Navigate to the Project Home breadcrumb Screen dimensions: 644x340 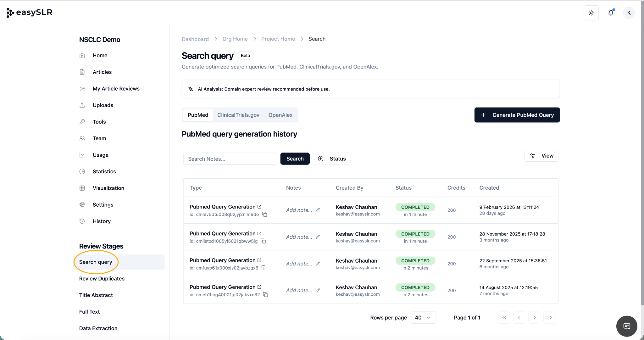coord(278,39)
